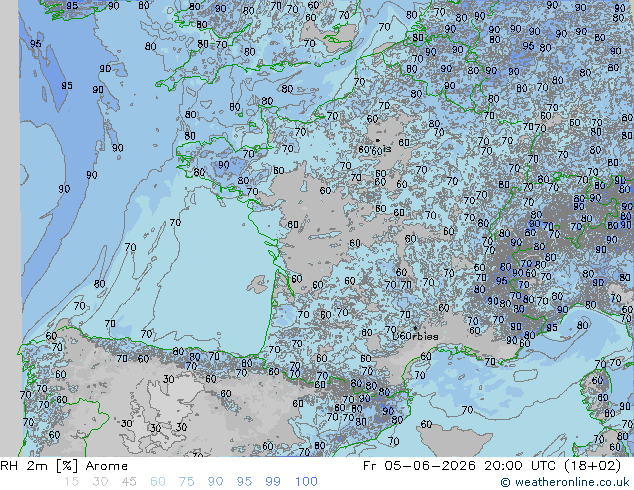Click the Paris city marker dot
The height and width of the screenshot is (490, 634).
378,141
